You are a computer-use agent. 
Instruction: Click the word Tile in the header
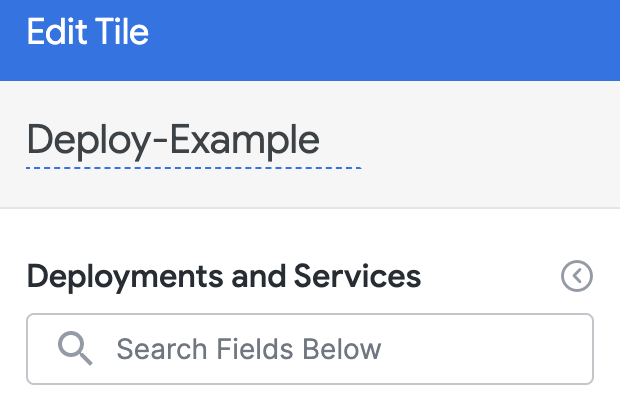tap(122, 31)
